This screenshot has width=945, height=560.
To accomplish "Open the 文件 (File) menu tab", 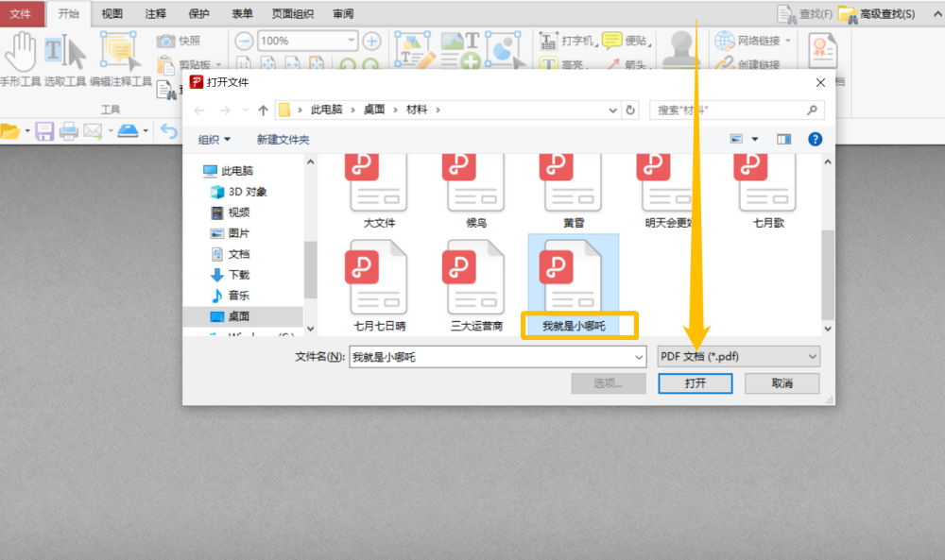I will [21, 14].
